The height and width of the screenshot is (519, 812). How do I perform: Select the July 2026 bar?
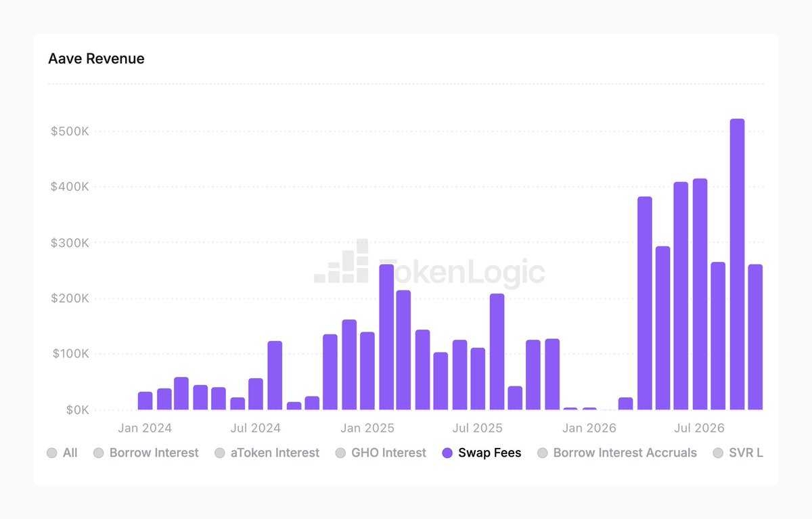(x=700, y=294)
